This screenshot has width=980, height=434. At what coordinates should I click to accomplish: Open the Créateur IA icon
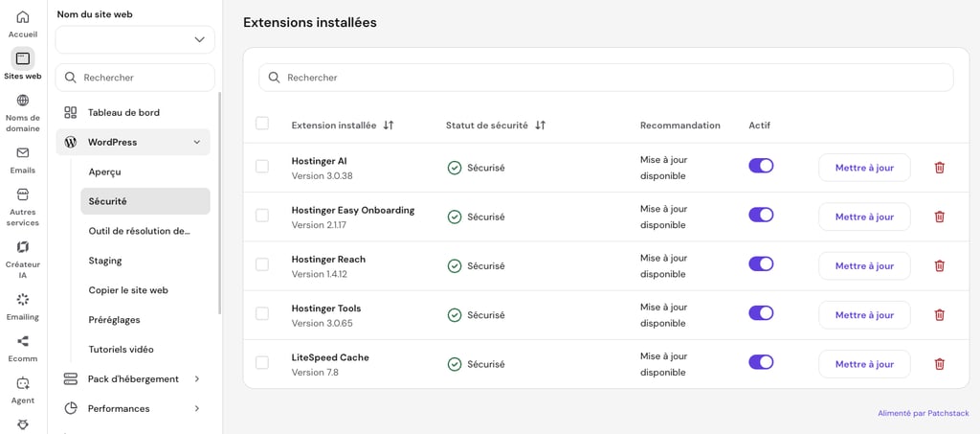23,247
